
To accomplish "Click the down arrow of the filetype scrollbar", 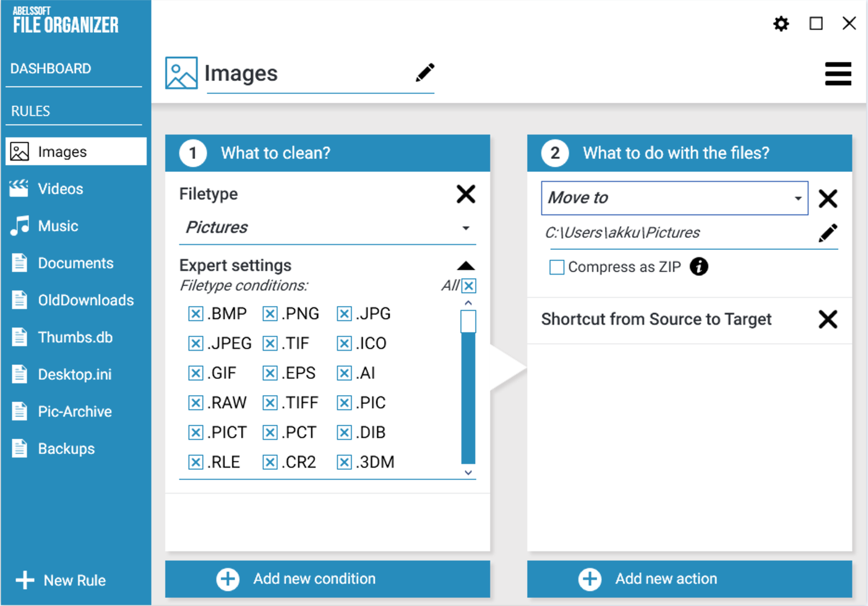I will pyautogui.click(x=468, y=473).
